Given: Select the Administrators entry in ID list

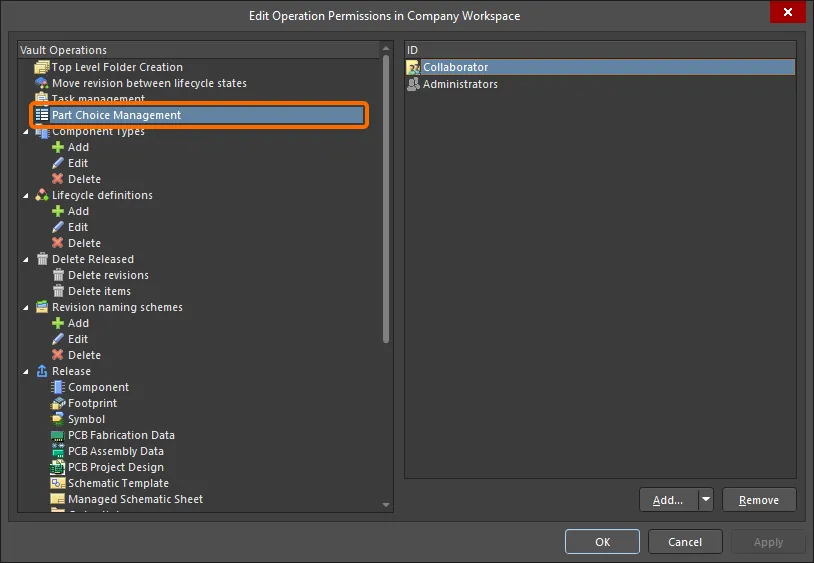Looking at the screenshot, I should click(x=460, y=84).
